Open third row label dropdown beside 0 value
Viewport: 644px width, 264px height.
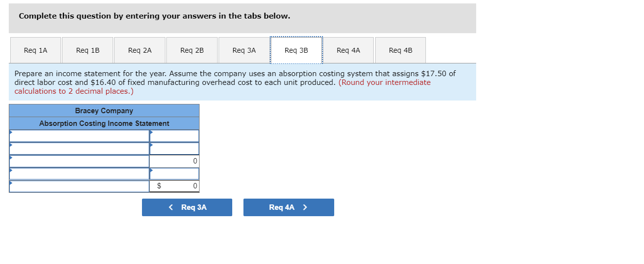click(80, 161)
